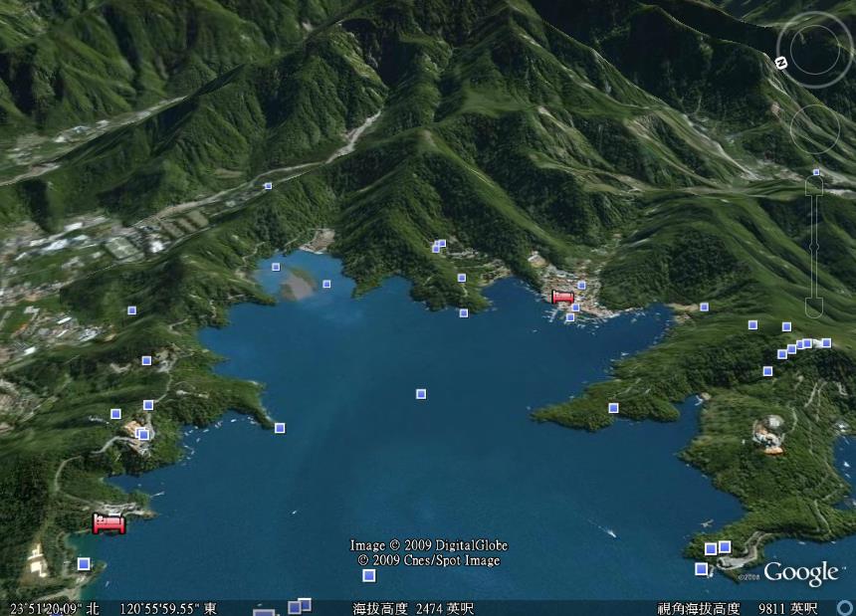Click the Google logo watermark

[x=800, y=573]
